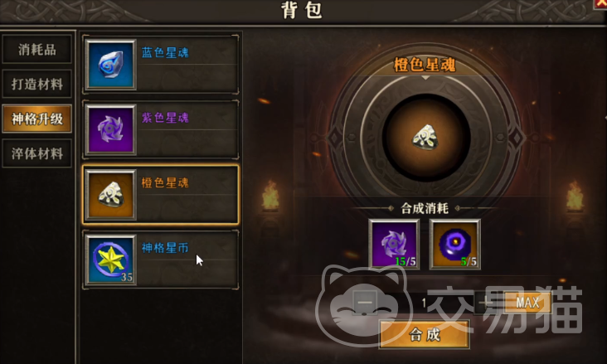Viewport: 607px width, 364px height.
Task: Decrease synthesis quantity with minus button
Action: point(364,303)
